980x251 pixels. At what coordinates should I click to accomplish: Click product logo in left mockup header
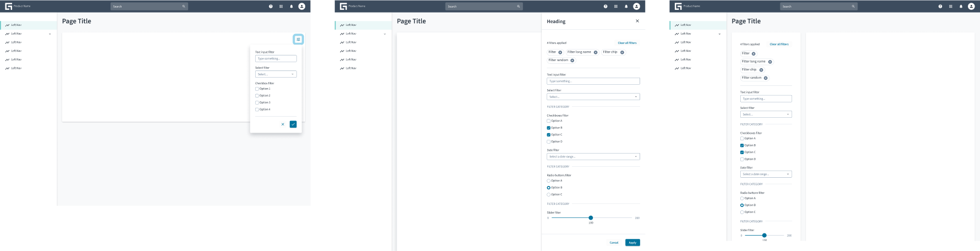pyautogui.click(x=8, y=6)
